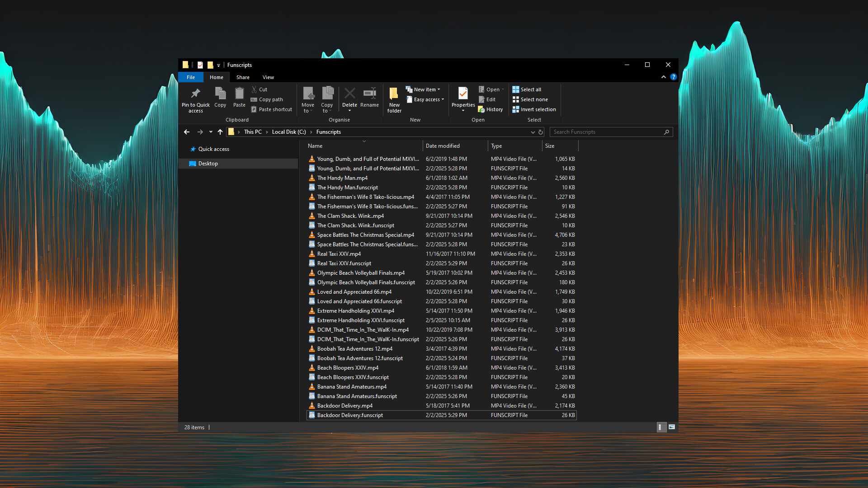Open the File menu
868x488 pixels.
pyautogui.click(x=190, y=77)
